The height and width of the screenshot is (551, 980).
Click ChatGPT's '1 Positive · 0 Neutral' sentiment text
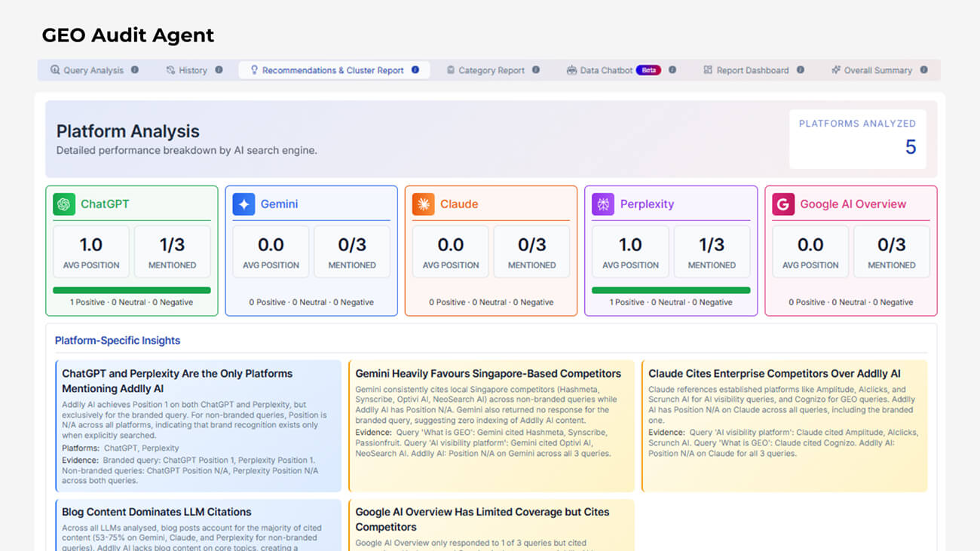pos(132,302)
